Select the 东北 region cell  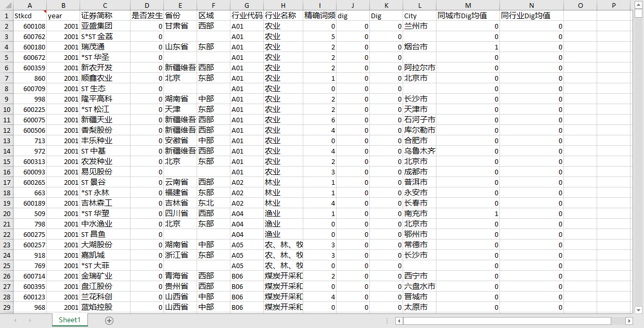click(213, 203)
